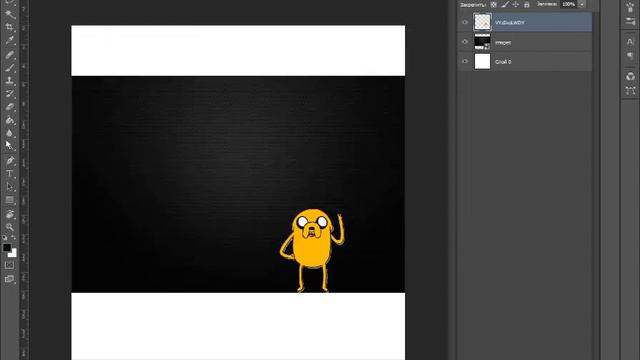Image resolution: width=640 pixels, height=360 pixels.
Task: Select the Hand tool
Action: (x=9, y=214)
